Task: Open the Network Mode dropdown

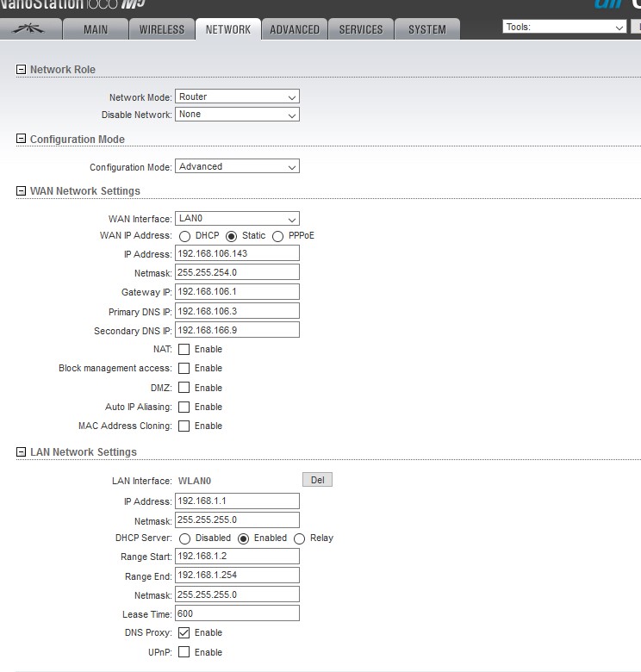Action: pos(237,97)
